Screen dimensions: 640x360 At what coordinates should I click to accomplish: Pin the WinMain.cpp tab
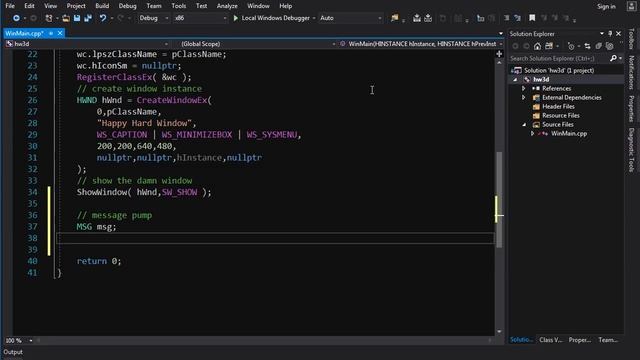(x=51, y=33)
